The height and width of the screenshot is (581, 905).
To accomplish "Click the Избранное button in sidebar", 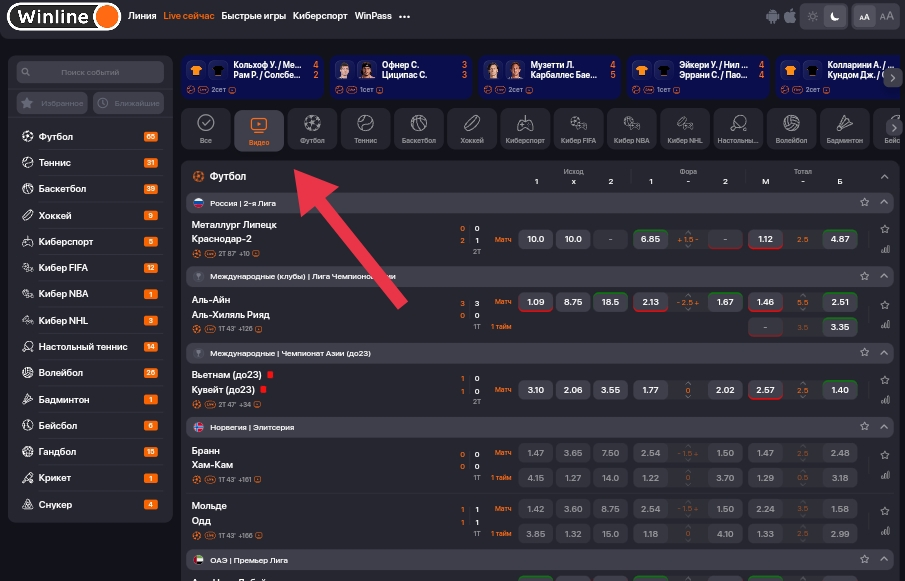I will click(53, 103).
